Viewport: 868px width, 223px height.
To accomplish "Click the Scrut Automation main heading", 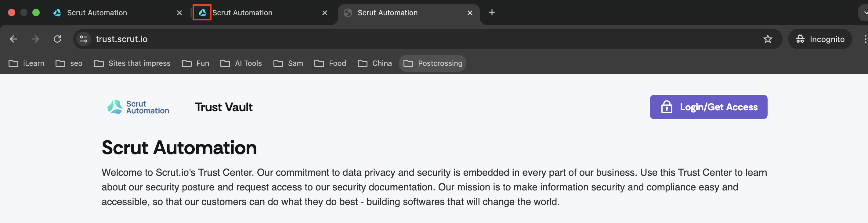I will (179, 148).
